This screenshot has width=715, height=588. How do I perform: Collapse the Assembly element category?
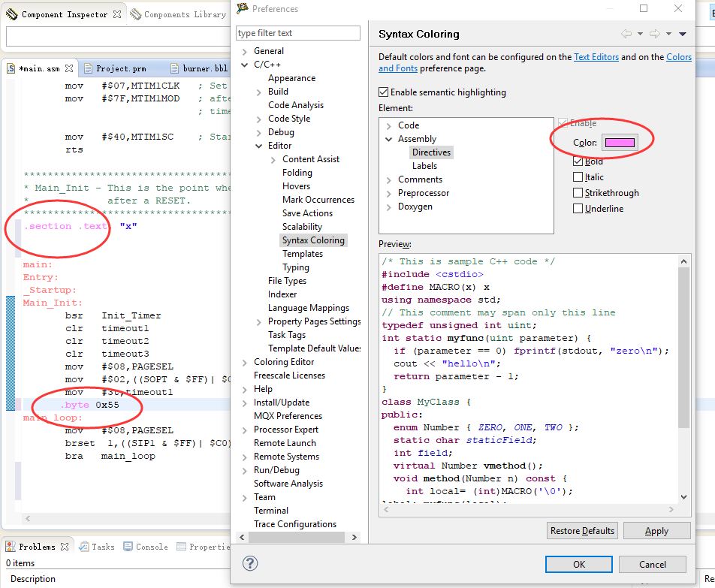click(x=388, y=139)
